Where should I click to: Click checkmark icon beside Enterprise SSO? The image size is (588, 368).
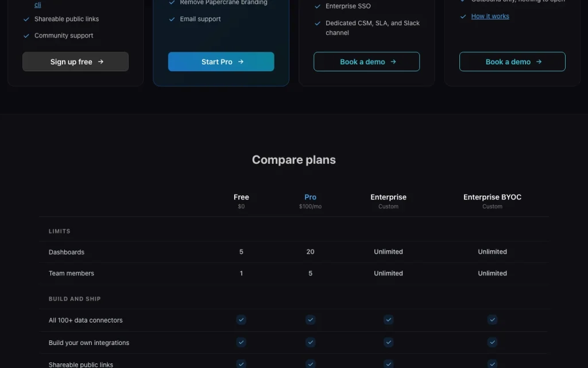(x=318, y=6)
